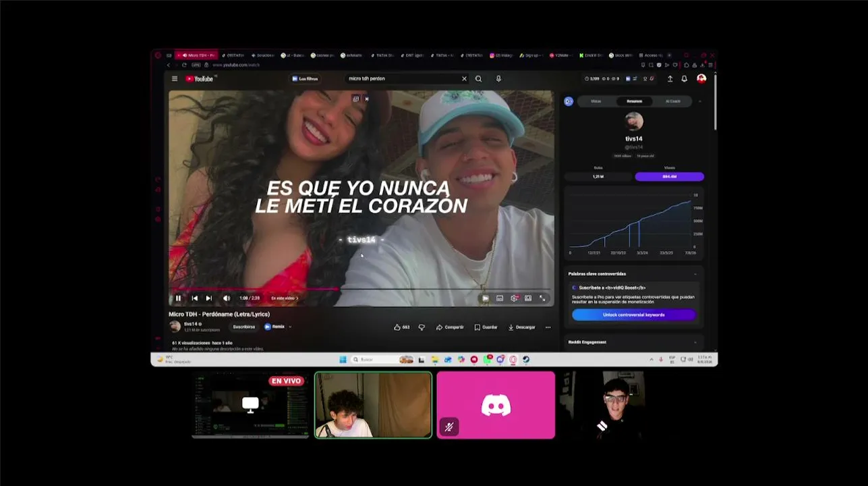Select the Vistas 894.4M metric
The height and width of the screenshot is (486, 868).
[669, 177]
